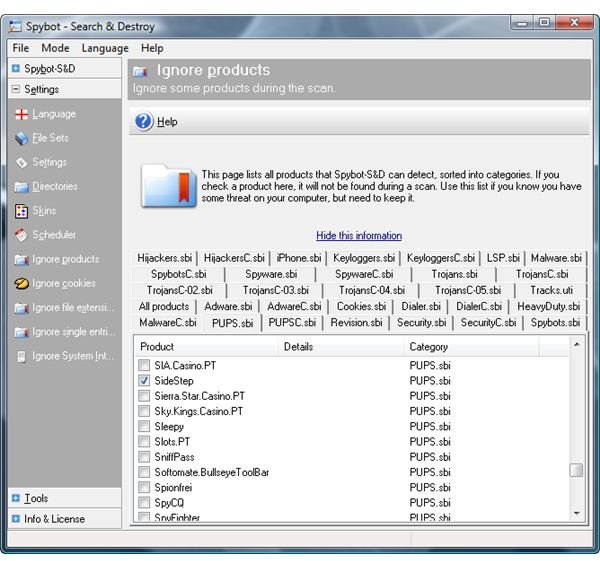Check the SpyCQ checkbox
Image resolution: width=600 pixels, height=561 pixels.
(x=144, y=502)
